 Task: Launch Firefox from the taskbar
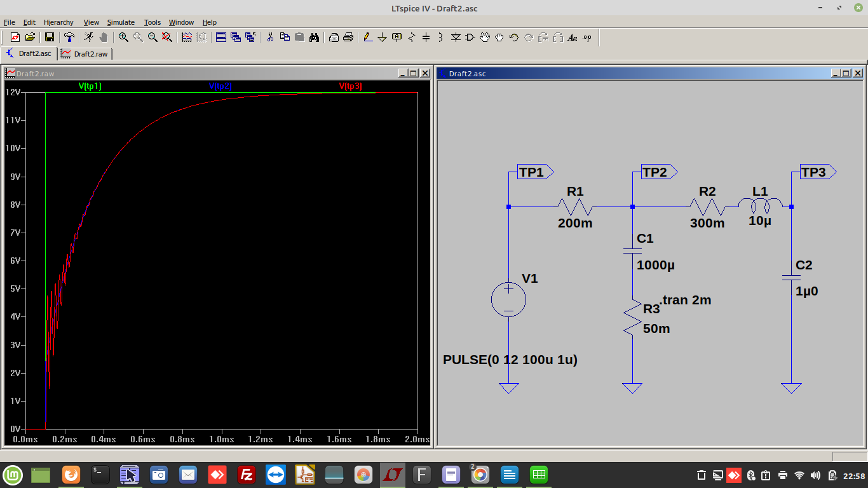(x=71, y=475)
